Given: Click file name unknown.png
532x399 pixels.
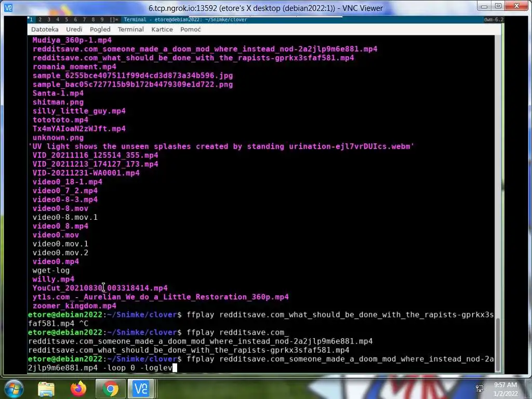Looking at the screenshot, I should click(58, 138).
